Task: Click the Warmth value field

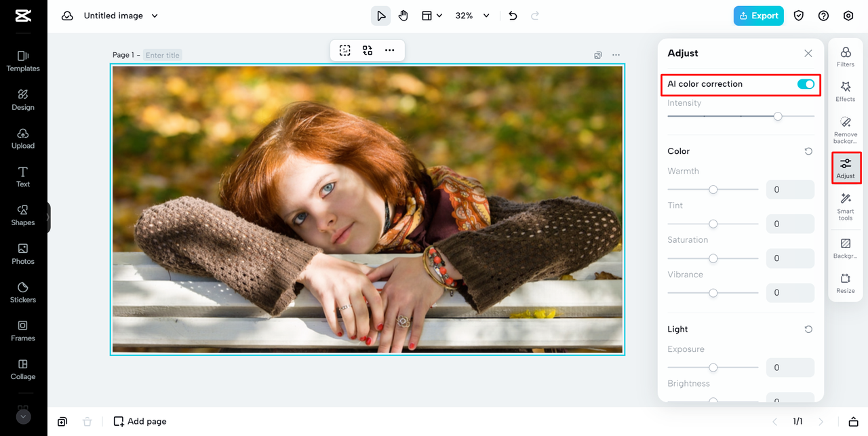Action: pos(790,190)
